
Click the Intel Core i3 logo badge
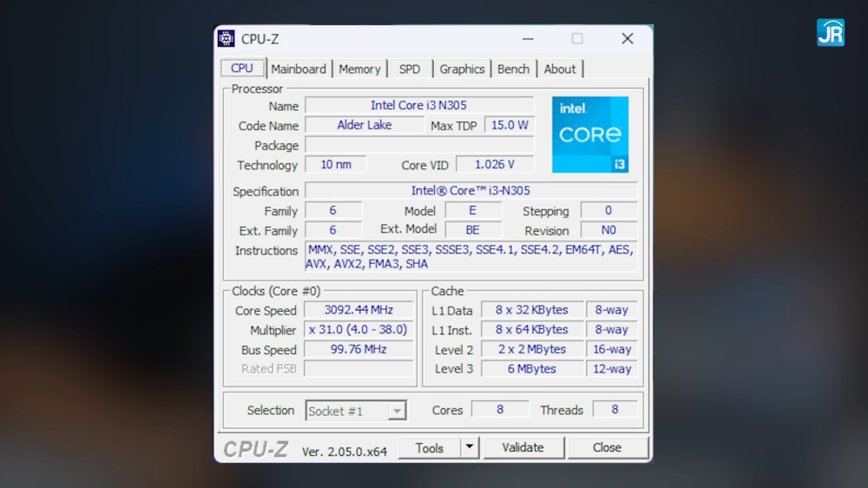[590, 135]
